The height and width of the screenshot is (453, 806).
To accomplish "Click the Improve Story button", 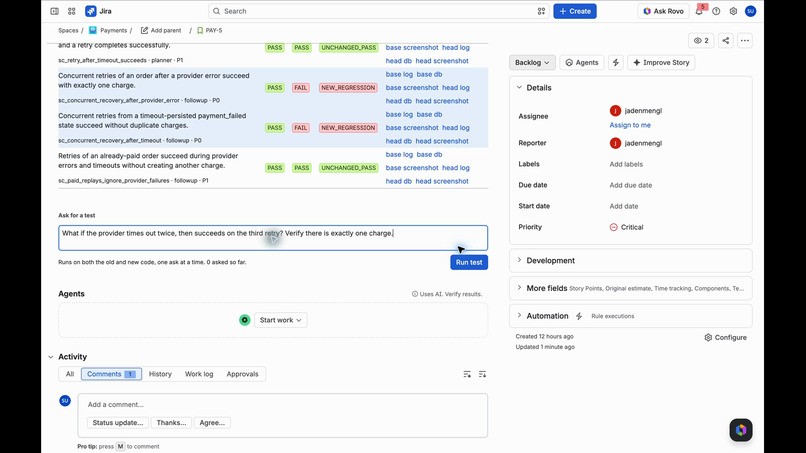I will (x=661, y=62).
